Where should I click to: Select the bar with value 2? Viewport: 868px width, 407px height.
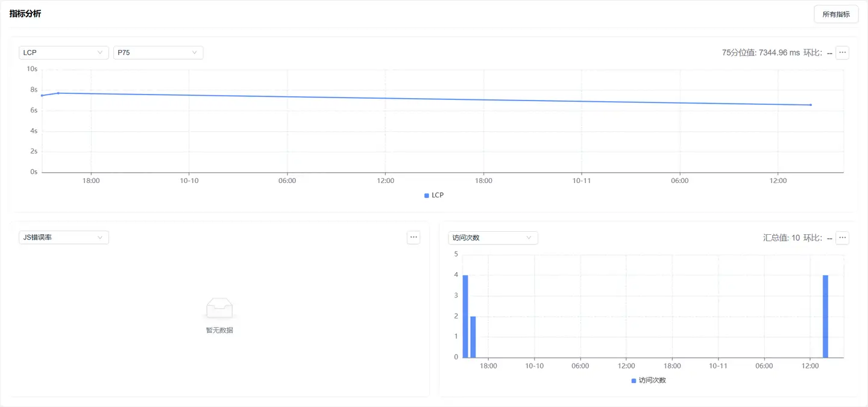[x=473, y=337]
